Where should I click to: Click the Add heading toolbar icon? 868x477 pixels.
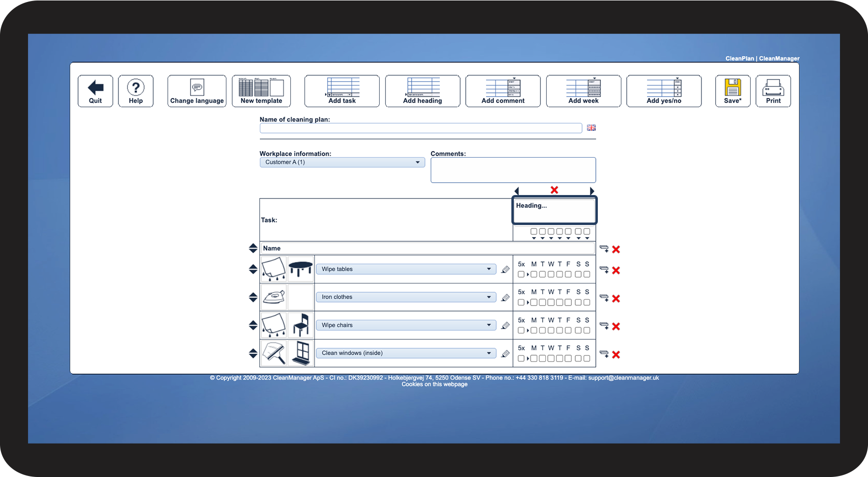coord(422,87)
